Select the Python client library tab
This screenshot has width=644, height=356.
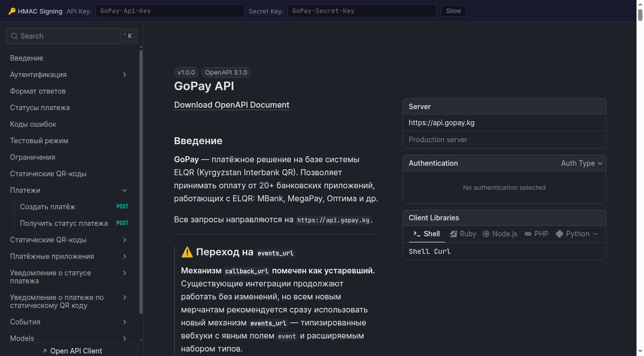pos(572,234)
